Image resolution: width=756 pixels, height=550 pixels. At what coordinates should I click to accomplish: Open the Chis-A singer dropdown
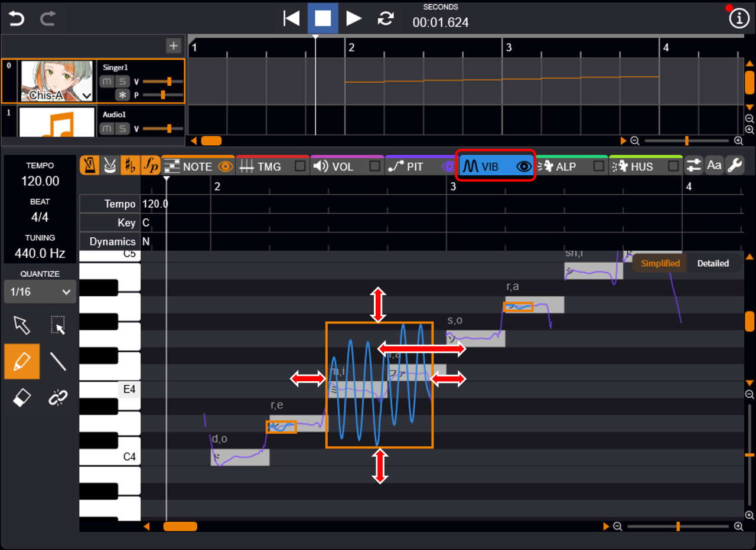pos(87,95)
